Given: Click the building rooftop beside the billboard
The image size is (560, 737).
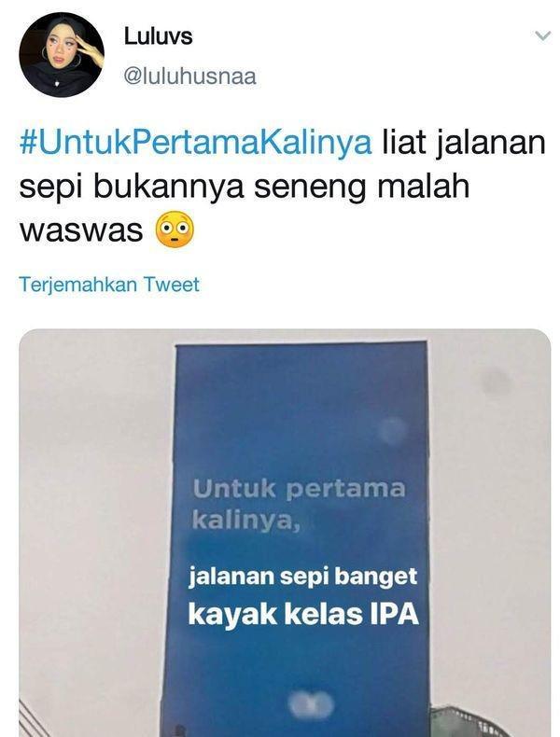Looking at the screenshot, I should [x=470, y=722].
